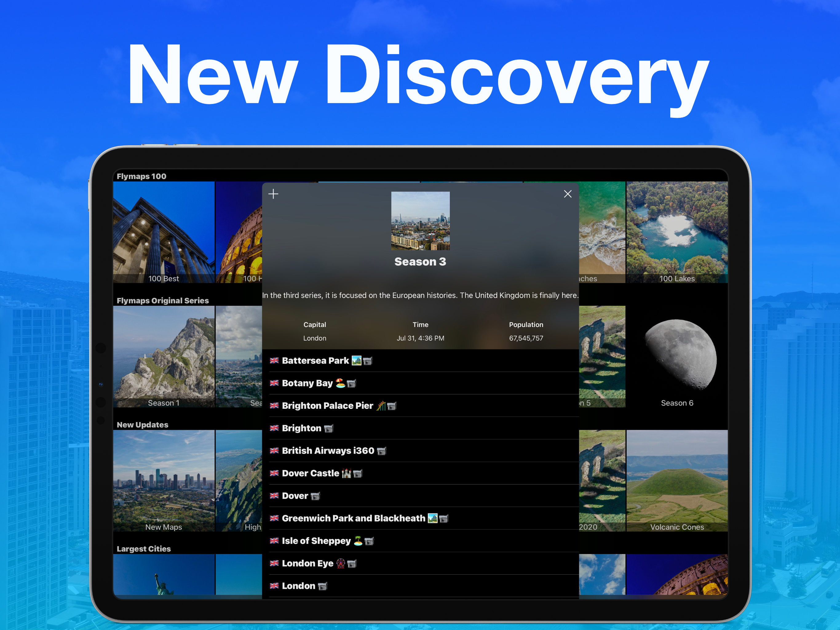Open the Season 6 moon thumbnail
Viewport: 840px width, 630px height.
pyautogui.click(x=677, y=356)
